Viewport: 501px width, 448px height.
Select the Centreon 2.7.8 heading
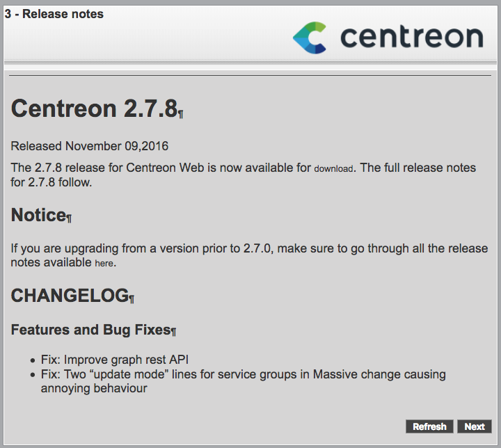click(93, 109)
